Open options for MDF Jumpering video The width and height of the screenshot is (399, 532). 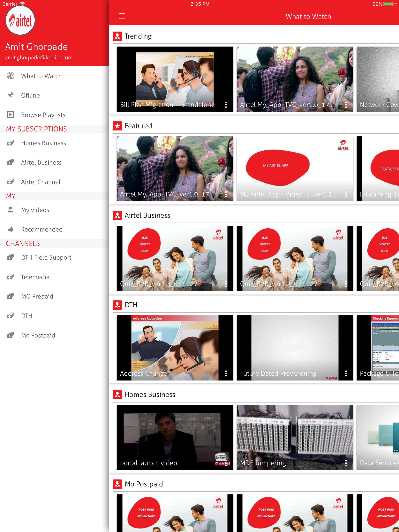[346, 463]
